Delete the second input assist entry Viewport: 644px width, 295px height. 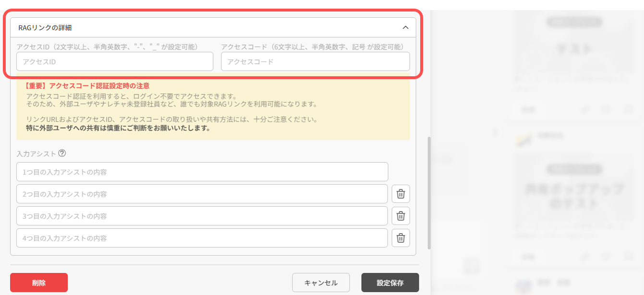[401, 194]
